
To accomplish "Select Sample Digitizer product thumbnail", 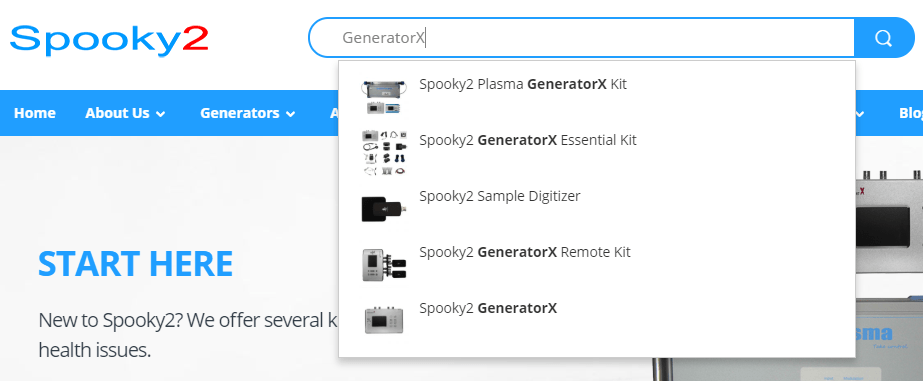I will pyautogui.click(x=384, y=208).
